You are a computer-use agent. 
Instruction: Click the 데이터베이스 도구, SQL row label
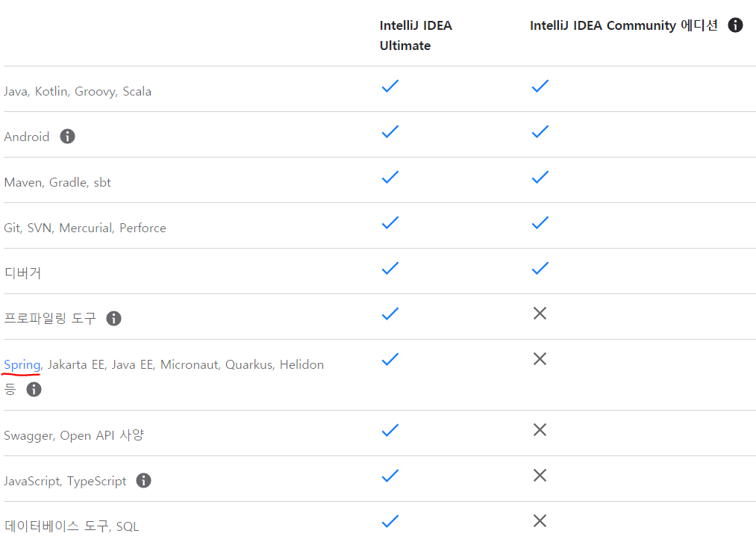coord(72,526)
